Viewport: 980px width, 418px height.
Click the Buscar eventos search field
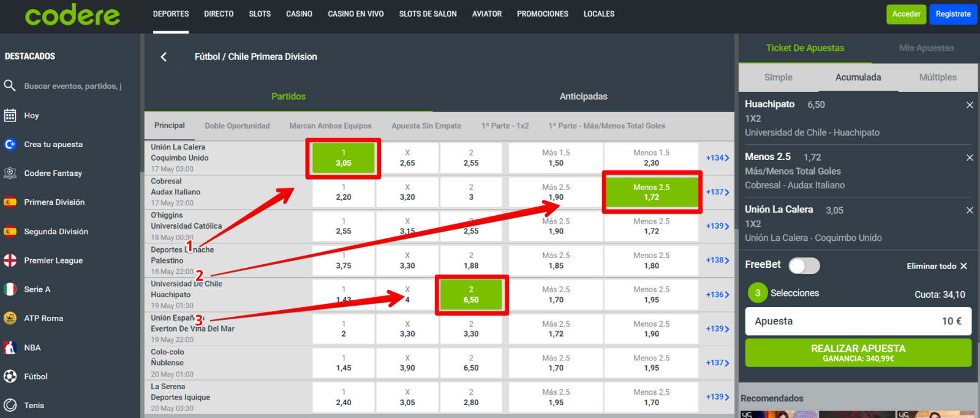click(73, 86)
